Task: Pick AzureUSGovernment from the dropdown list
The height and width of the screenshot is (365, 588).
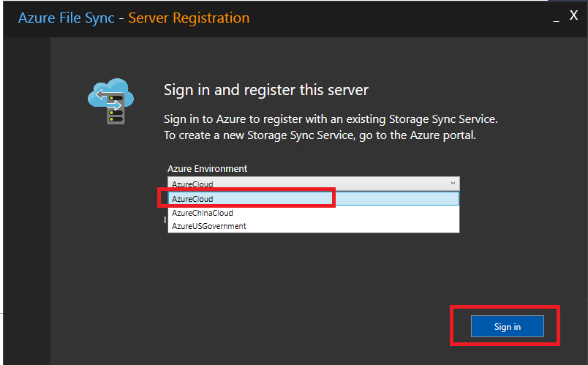Action: pyautogui.click(x=209, y=226)
